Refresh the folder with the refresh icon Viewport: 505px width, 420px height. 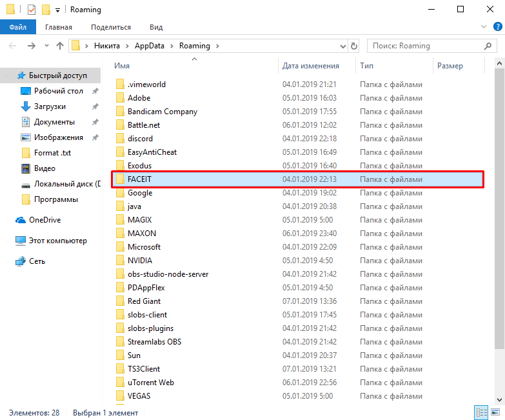[354, 46]
